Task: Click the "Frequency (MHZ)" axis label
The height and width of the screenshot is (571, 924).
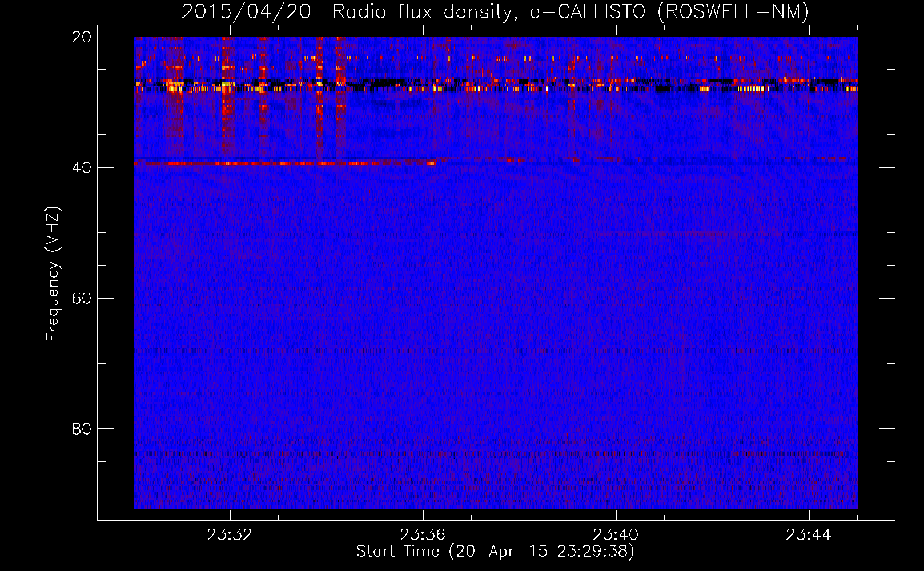Action: (52, 274)
